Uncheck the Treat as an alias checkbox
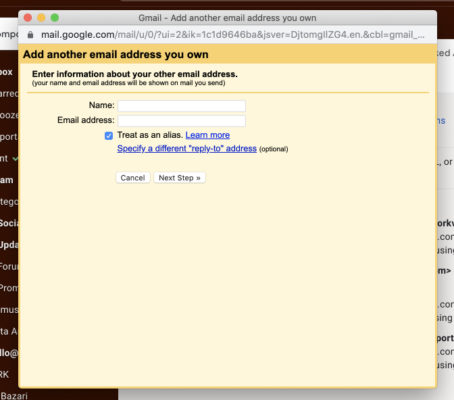The height and width of the screenshot is (400, 454). tap(109, 136)
